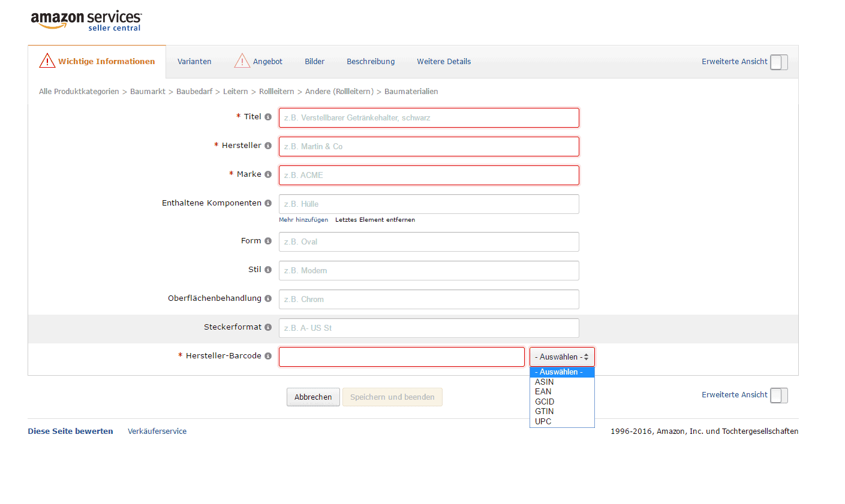
Task: Open the Verkäuferservice link
Action: coord(157,431)
